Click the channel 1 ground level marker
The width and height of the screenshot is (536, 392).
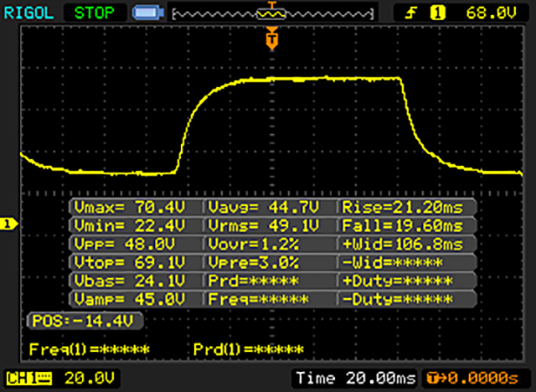pos(8,224)
